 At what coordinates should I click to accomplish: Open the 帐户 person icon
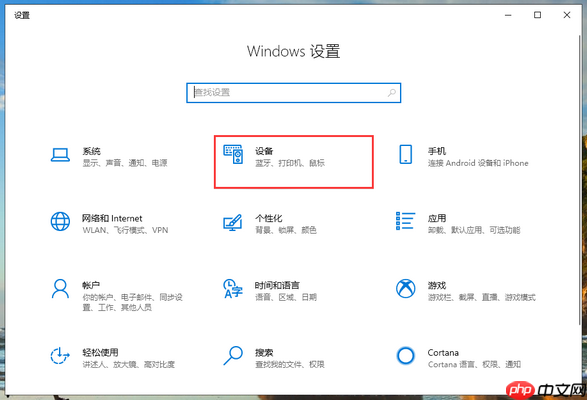pyautogui.click(x=60, y=288)
